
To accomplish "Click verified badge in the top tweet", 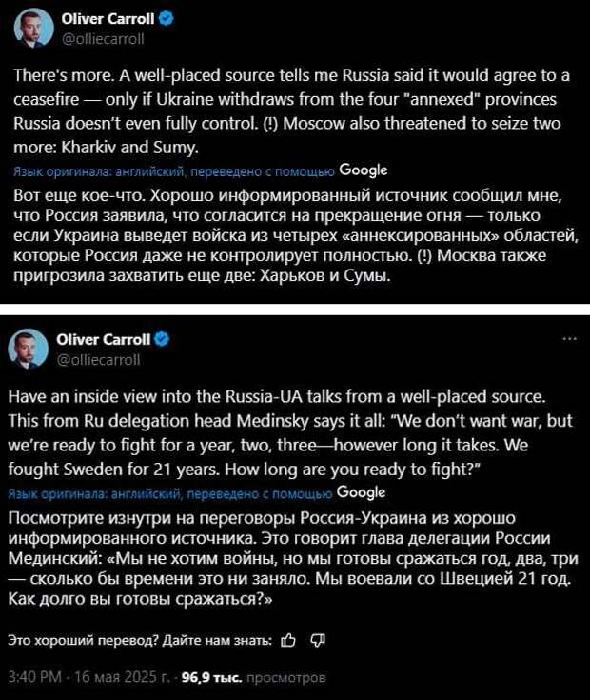I will (x=167, y=19).
